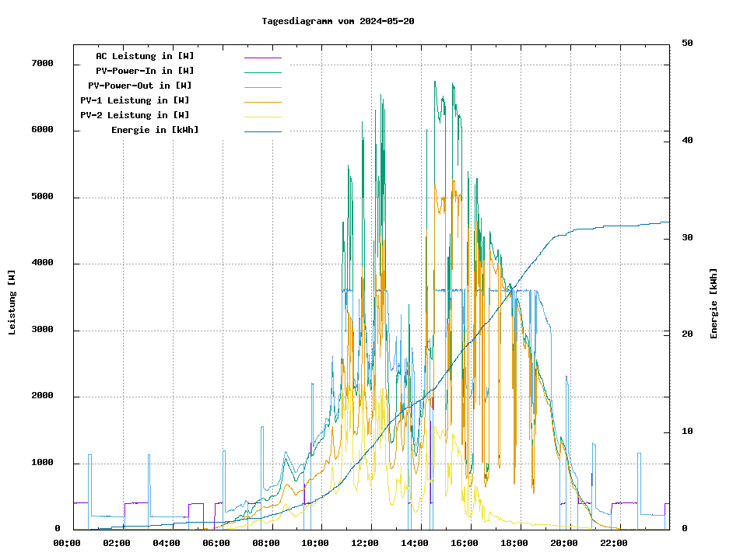
Task: Click the Energie in [kWh] legend label
Action: pos(155,130)
